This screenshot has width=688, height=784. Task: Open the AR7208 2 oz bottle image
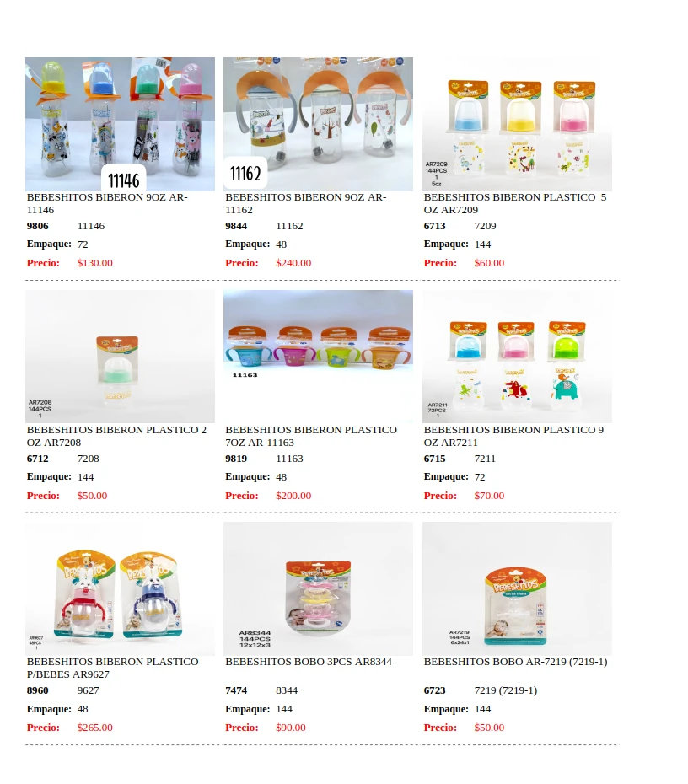pos(120,357)
